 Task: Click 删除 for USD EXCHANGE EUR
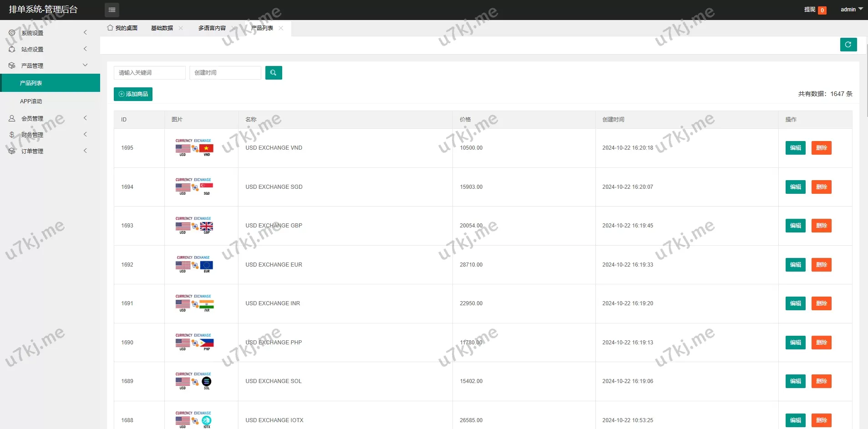tap(821, 265)
